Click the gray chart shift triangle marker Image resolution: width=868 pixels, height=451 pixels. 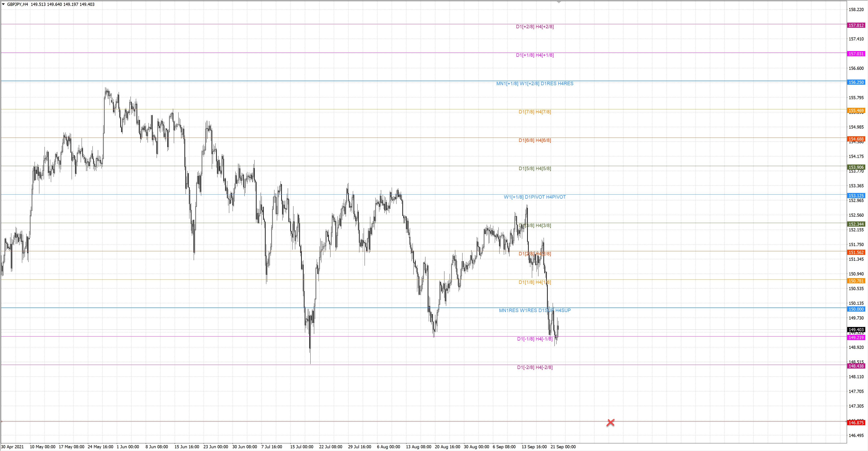(x=559, y=2)
